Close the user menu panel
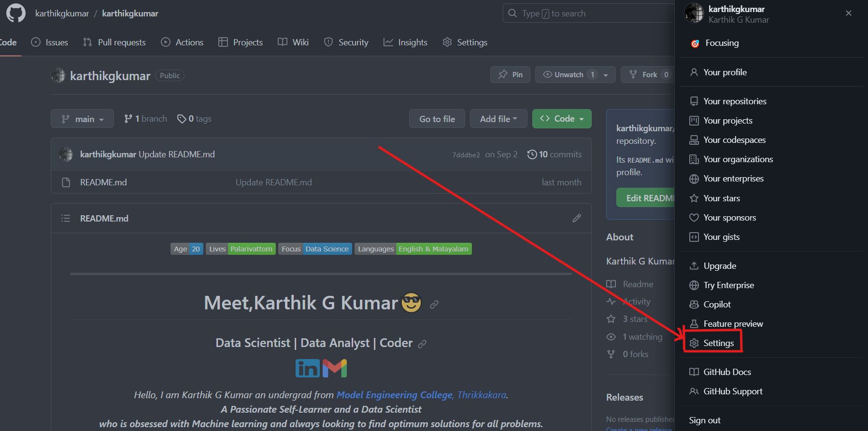This screenshot has height=431, width=868. coord(848,13)
